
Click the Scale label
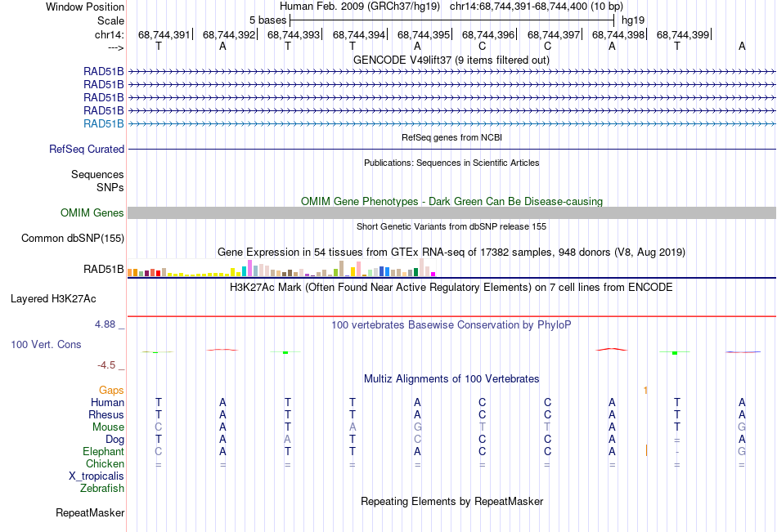(110, 20)
